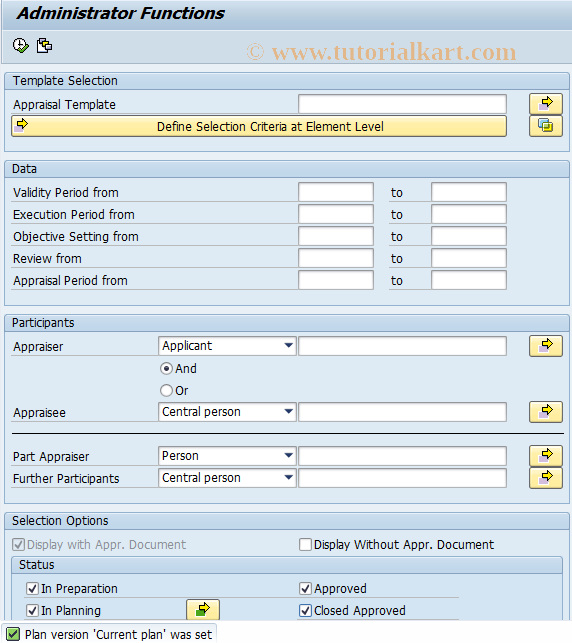
Task: Select the Or radio button
Action: pos(166,390)
